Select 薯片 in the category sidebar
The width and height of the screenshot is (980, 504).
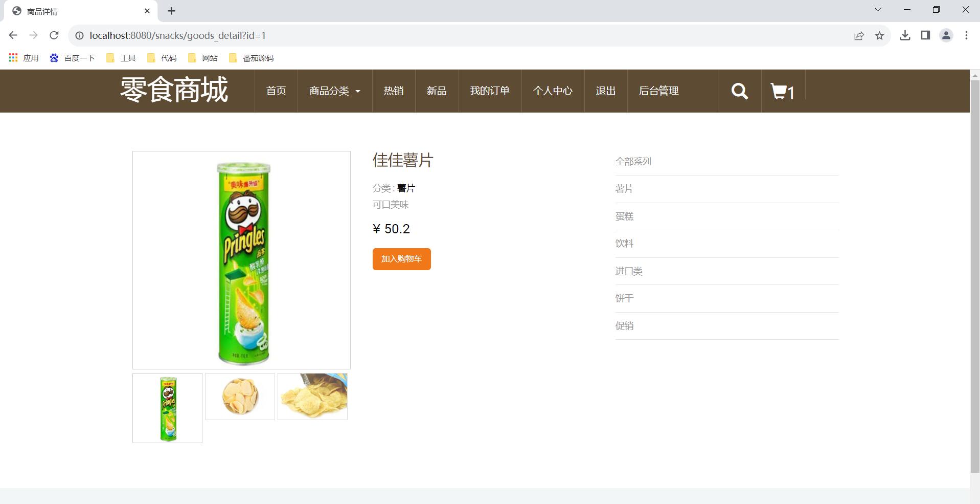624,189
